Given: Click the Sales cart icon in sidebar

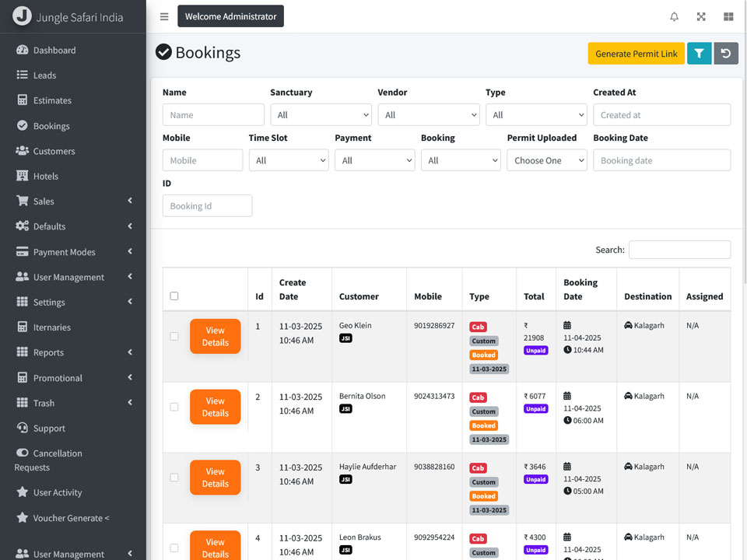Looking at the screenshot, I should point(23,201).
